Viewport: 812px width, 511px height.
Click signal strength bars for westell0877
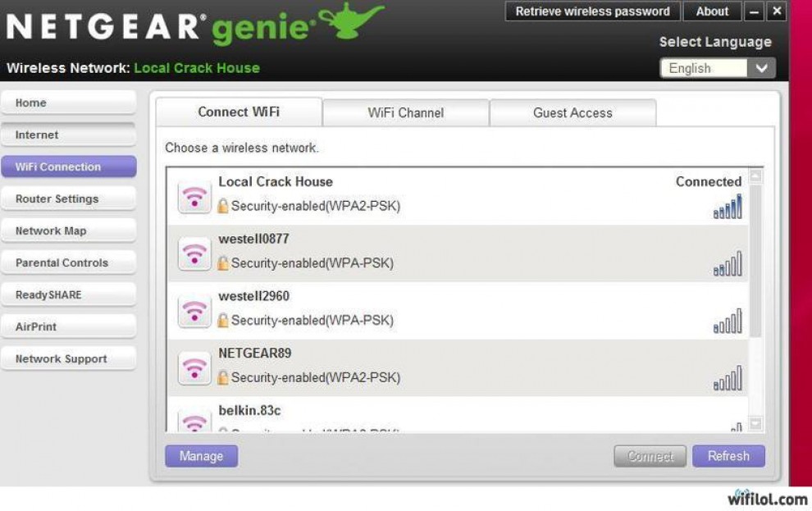tap(728, 263)
